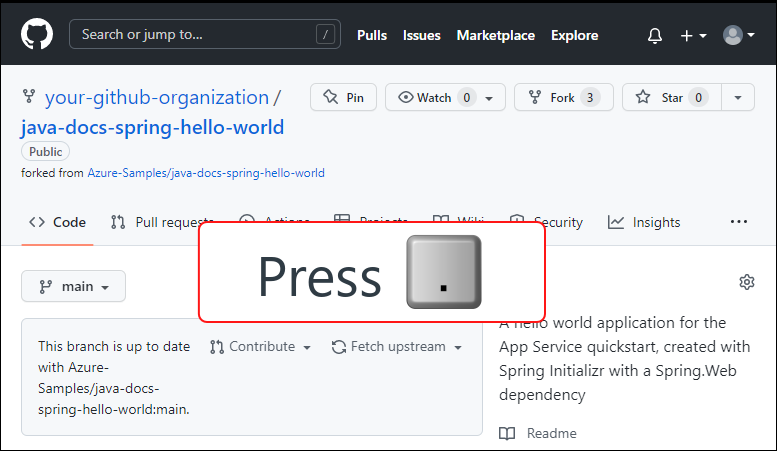Expand the Contribute dropdown
The width and height of the screenshot is (777, 451).
tap(261, 346)
